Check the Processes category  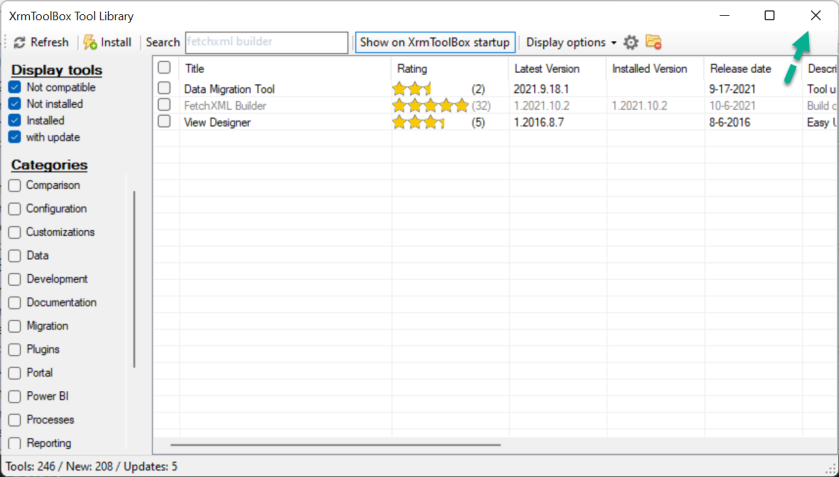(15, 420)
